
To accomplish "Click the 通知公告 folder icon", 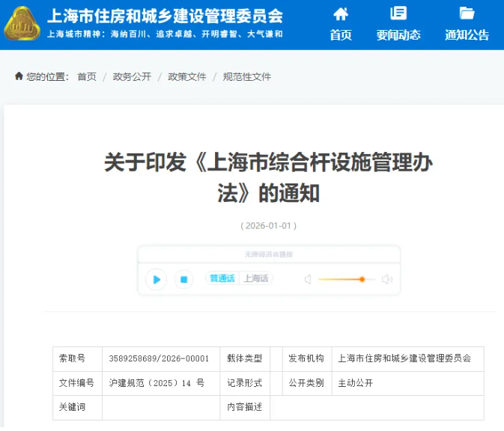I will click(467, 13).
